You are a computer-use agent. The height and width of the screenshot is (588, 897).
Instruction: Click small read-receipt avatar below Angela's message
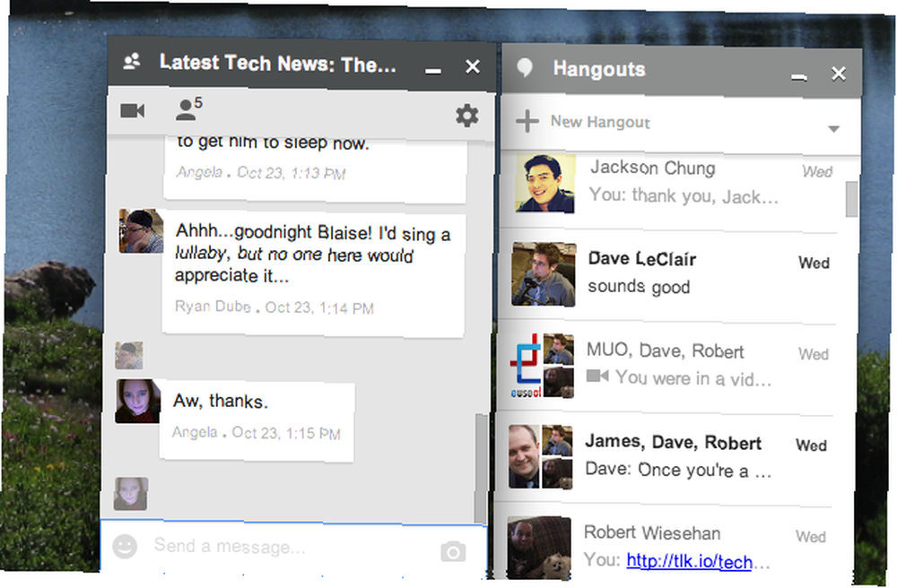tap(130, 494)
